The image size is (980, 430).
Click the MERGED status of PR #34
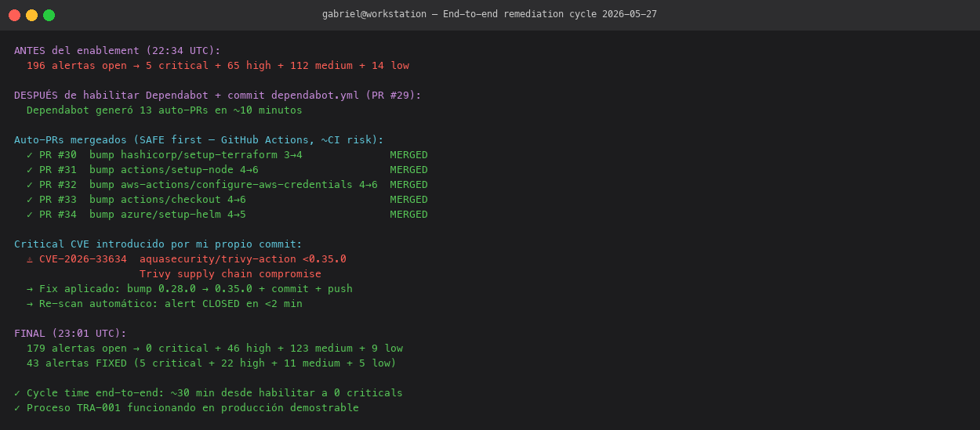(x=409, y=215)
